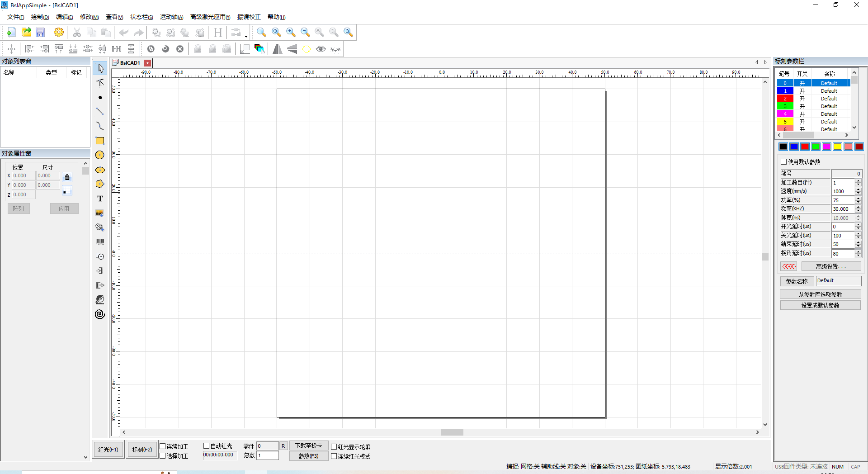
Task: Click the 下载至板卡 button
Action: click(x=309, y=446)
